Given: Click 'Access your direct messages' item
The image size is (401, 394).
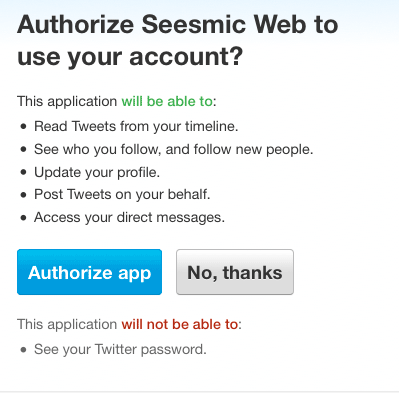Looking at the screenshot, I should pos(129,217).
